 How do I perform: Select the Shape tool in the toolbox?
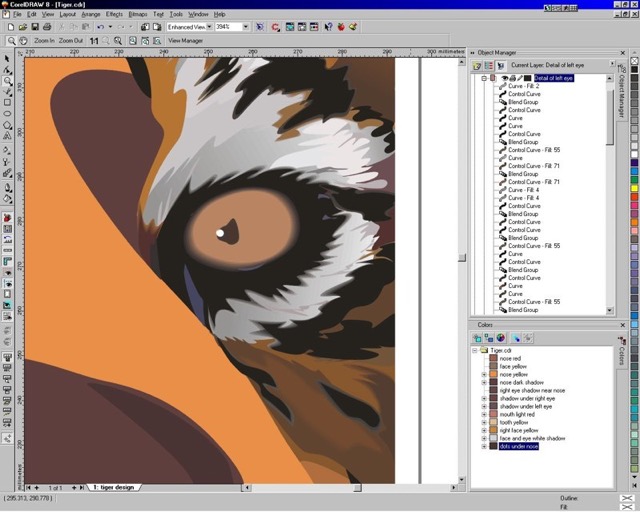(7, 70)
